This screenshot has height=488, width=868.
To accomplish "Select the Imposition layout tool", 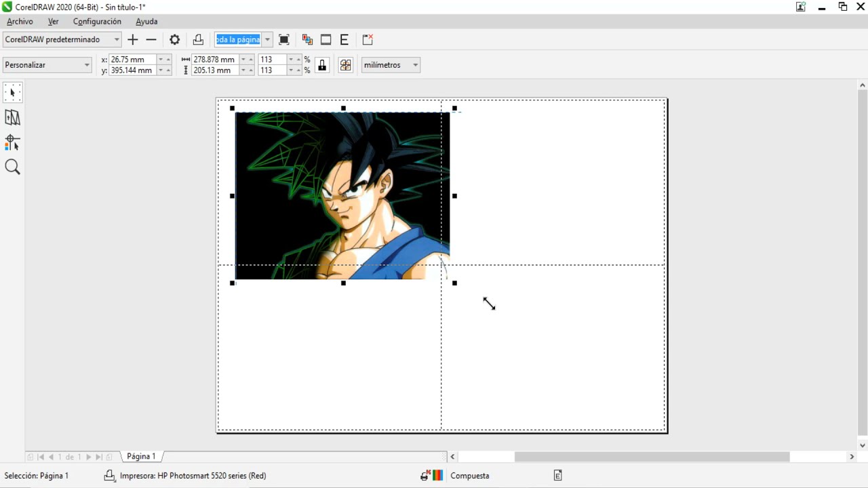I will click(x=12, y=117).
